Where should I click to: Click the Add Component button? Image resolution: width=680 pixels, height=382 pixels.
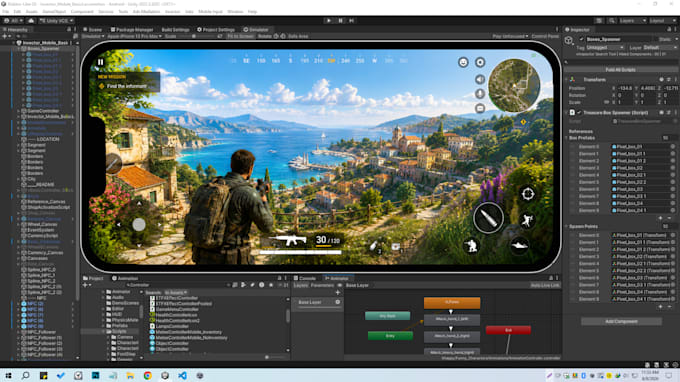coord(621,322)
